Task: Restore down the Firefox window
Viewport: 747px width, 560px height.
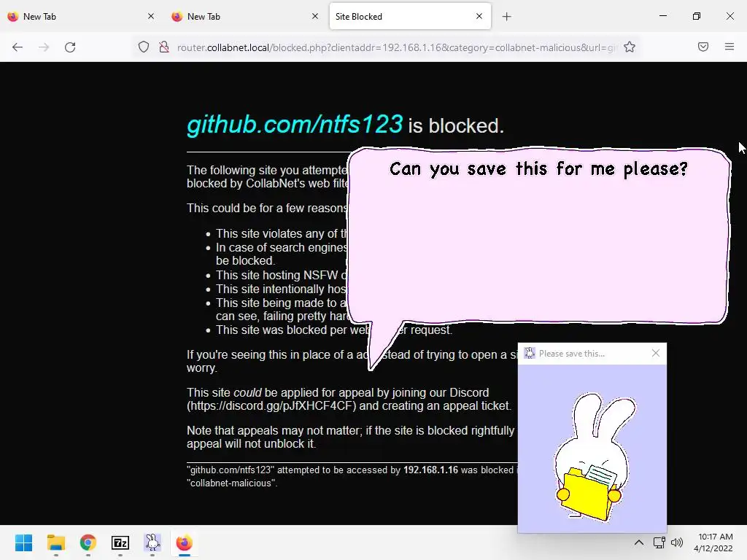Action: (697, 16)
